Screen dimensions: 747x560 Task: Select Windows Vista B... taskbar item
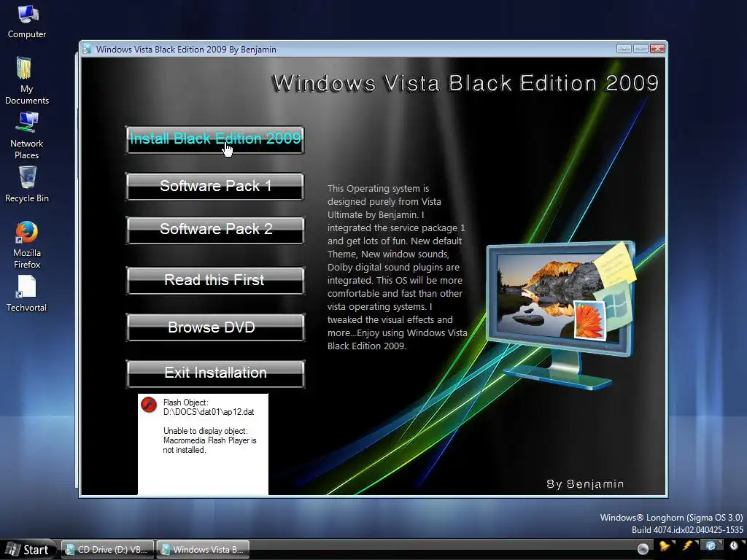coord(204,550)
